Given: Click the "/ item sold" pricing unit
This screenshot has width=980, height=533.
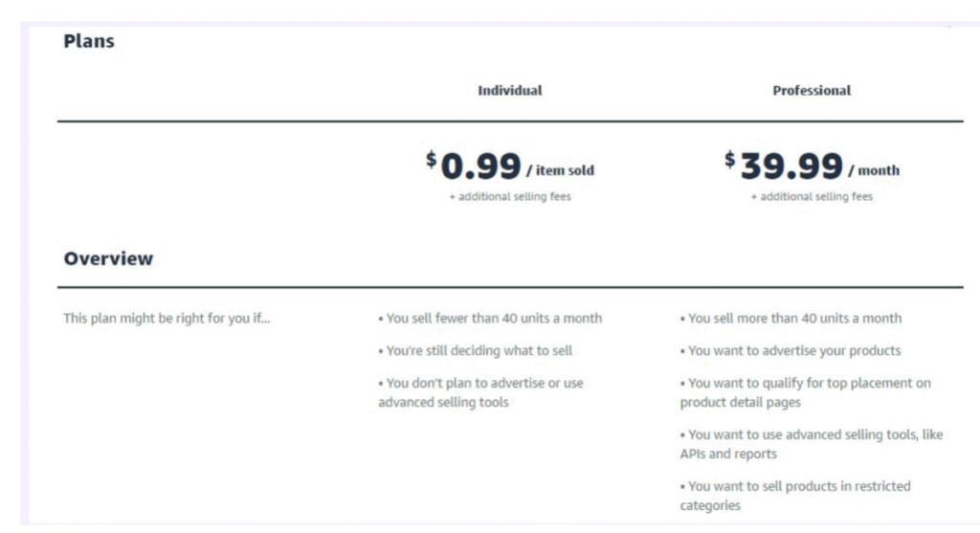Looking at the screenshot, I should tap(560, 171).
